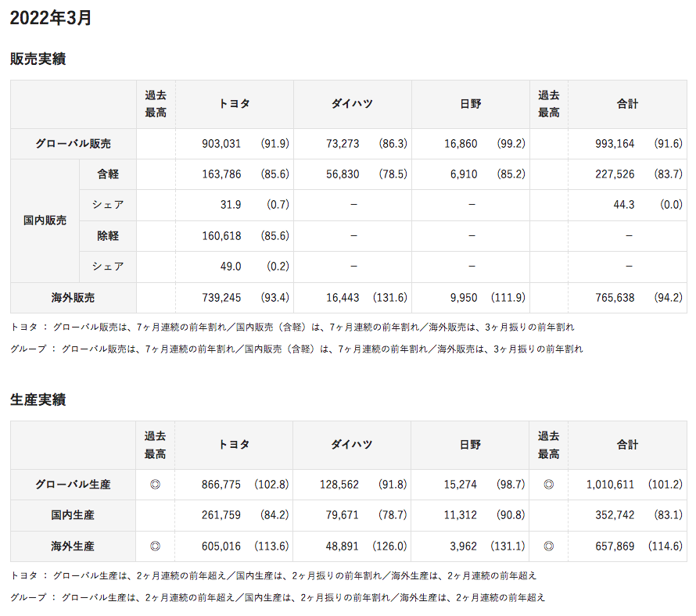Screen dimensions: 696x616
Task: Select Toyota global sales value 903,031
Action: coord(221,144)
